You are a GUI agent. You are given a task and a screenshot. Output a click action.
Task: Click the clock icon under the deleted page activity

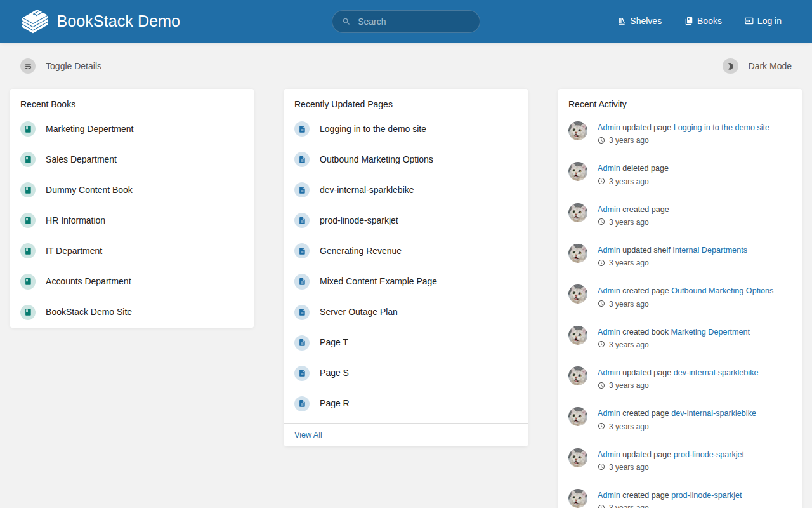point(601,181)
